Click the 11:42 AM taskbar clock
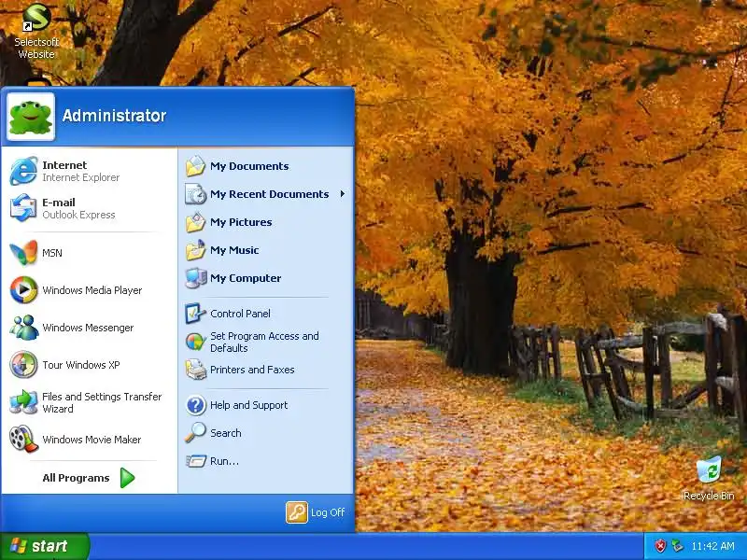The height and width of the screenshot is (560, 747). click(x=712, y=546)
